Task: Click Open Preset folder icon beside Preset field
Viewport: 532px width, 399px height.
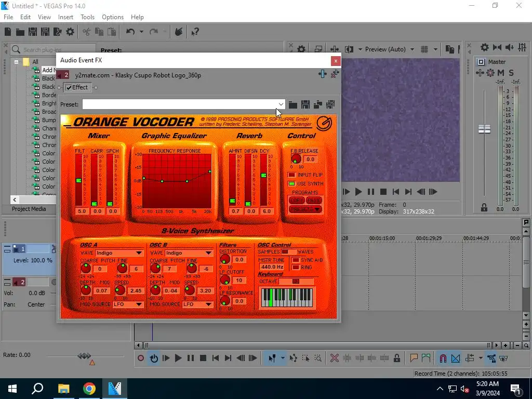Action: [293, 104]
